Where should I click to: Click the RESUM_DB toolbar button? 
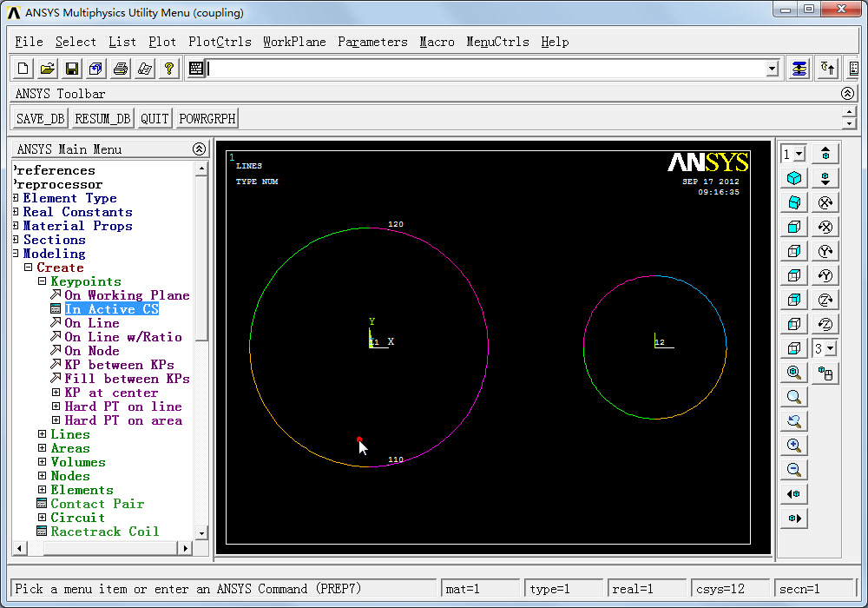tap(102, 119)
